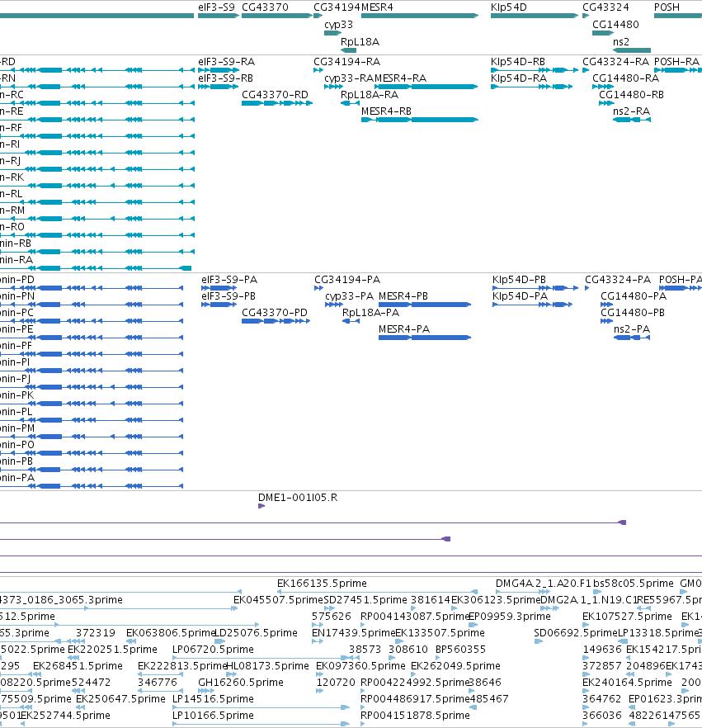Click the CG43324-PA protein label
Image resolution: width=702 pixels, height=728 pixels.
[618, 280]
